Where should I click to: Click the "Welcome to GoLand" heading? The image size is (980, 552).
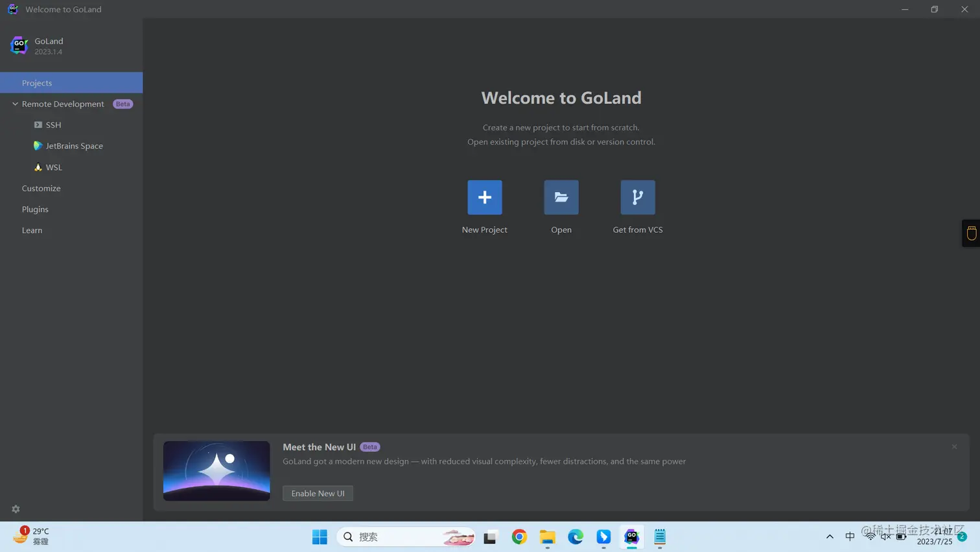(x=561, y=97)
